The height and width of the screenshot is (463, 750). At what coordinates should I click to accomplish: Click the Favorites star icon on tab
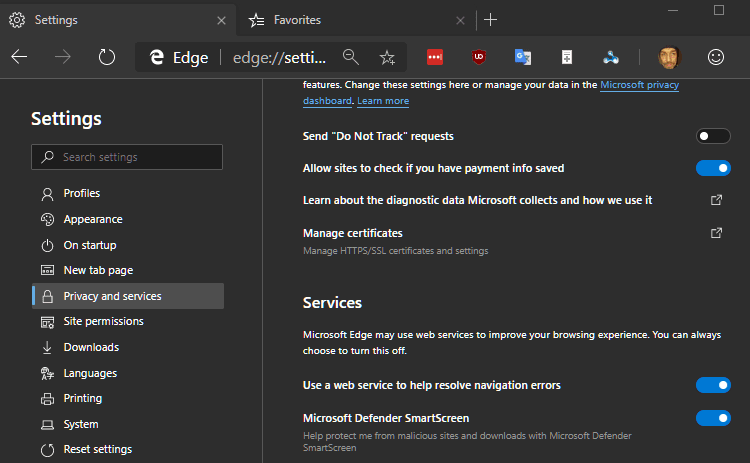tap(256, 20)
